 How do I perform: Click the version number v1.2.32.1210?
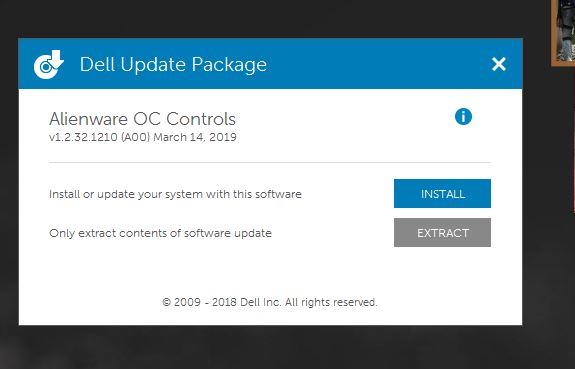pos(83,137)
